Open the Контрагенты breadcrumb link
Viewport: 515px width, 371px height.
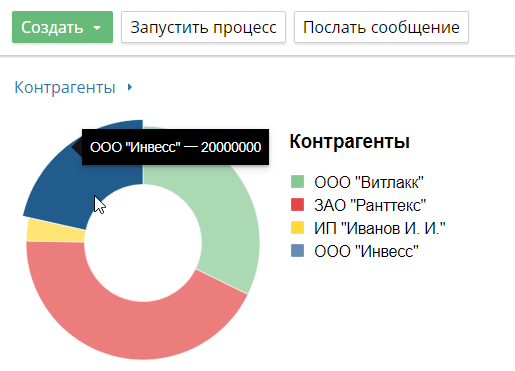pyautogui.click(x=65, y=87)
